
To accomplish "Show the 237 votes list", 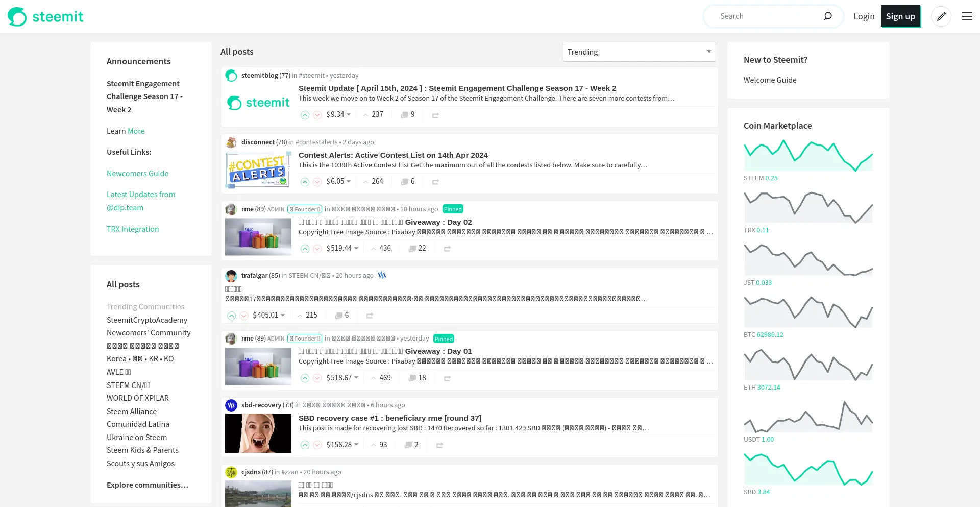I will point(373,114).
